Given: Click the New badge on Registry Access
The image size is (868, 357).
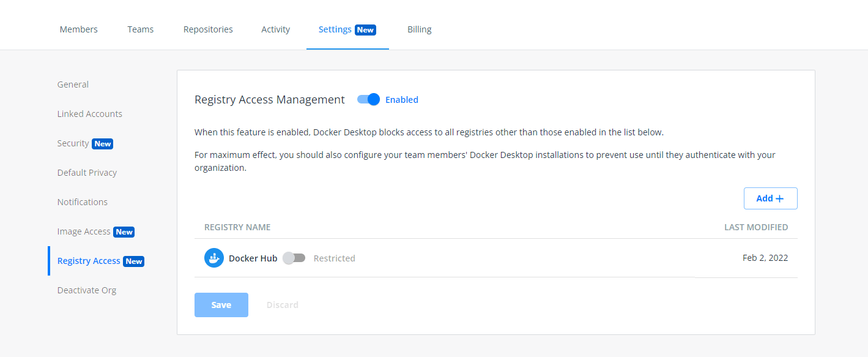Looking at the screenshot, I should [133, 260].
